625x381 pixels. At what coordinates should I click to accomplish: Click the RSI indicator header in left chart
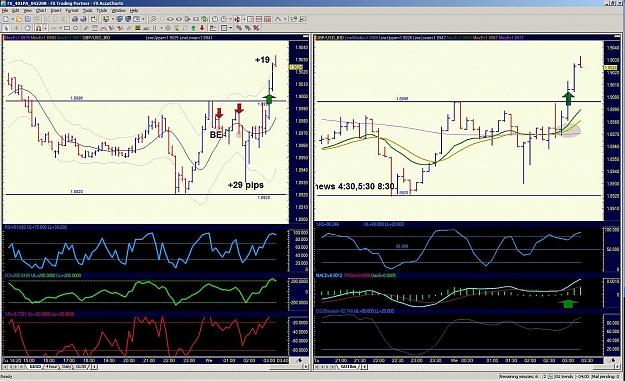click(35, 228)
